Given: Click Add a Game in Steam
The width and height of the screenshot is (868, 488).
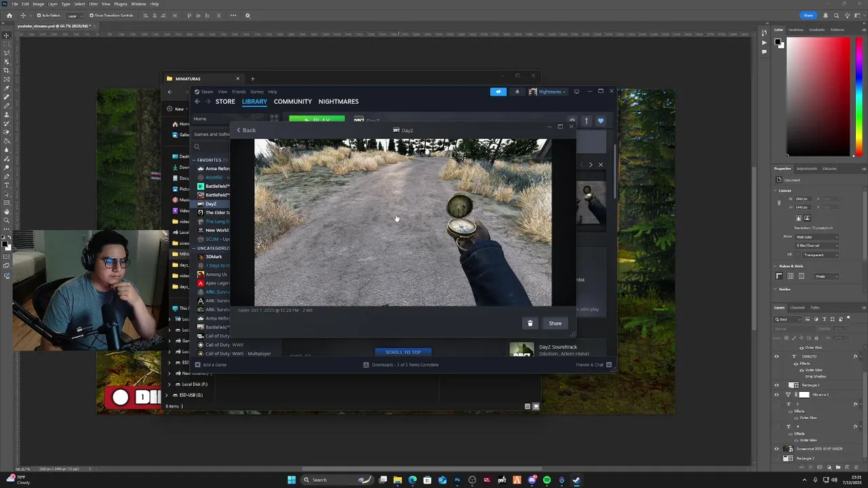Looking at the screenshot, I should [211, 365].
